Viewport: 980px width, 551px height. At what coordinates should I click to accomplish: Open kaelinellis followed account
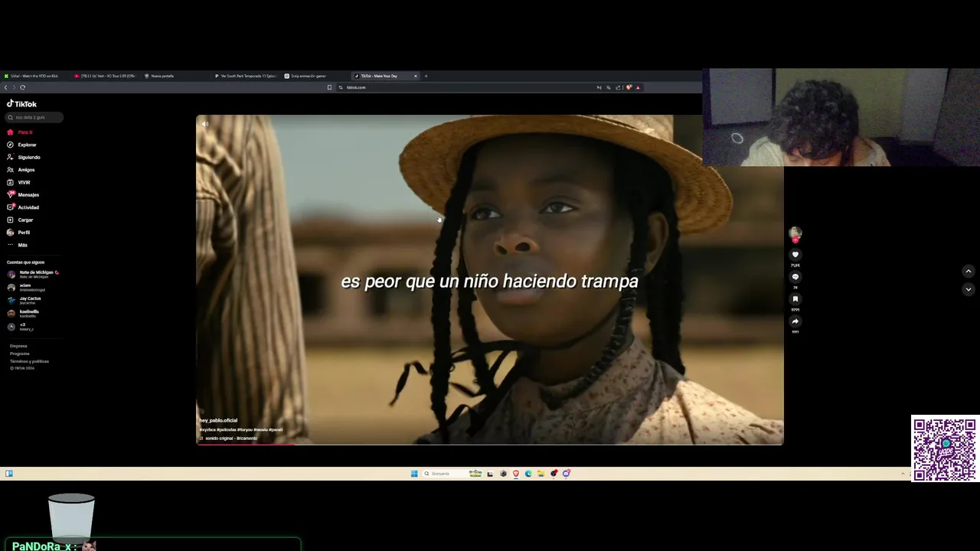point(23,314)
